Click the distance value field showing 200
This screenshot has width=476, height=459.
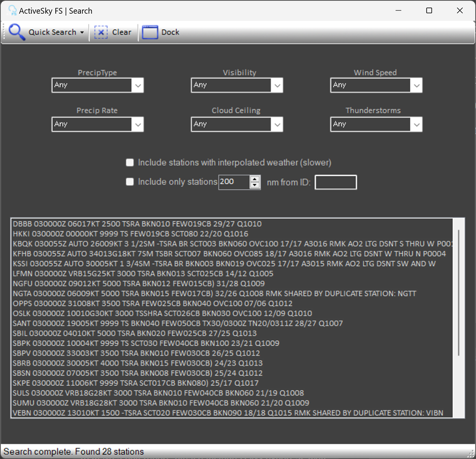pyautogui.click(x=233, y=182)
